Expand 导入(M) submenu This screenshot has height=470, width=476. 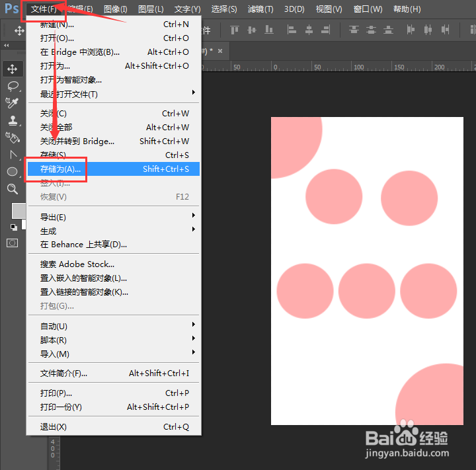(114, 354)
